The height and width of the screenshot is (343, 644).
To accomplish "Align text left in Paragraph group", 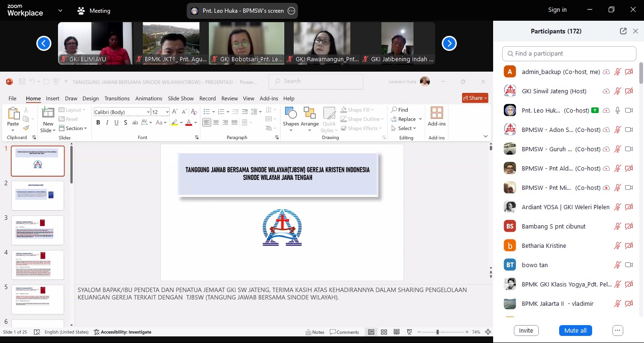I will tap(206, 122).
